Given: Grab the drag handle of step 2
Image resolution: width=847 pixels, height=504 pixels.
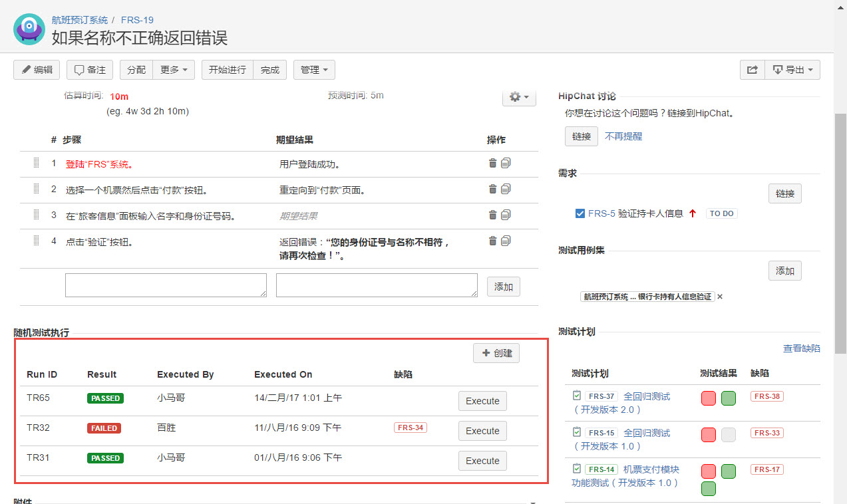Looking at the screenshot, I should pyautogui.click(x=37, y=189).
